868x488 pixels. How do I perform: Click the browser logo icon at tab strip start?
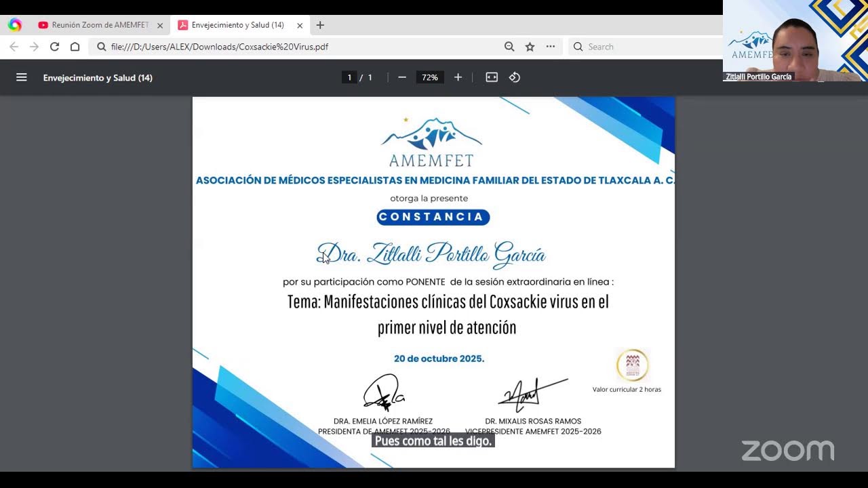point(15,25)
